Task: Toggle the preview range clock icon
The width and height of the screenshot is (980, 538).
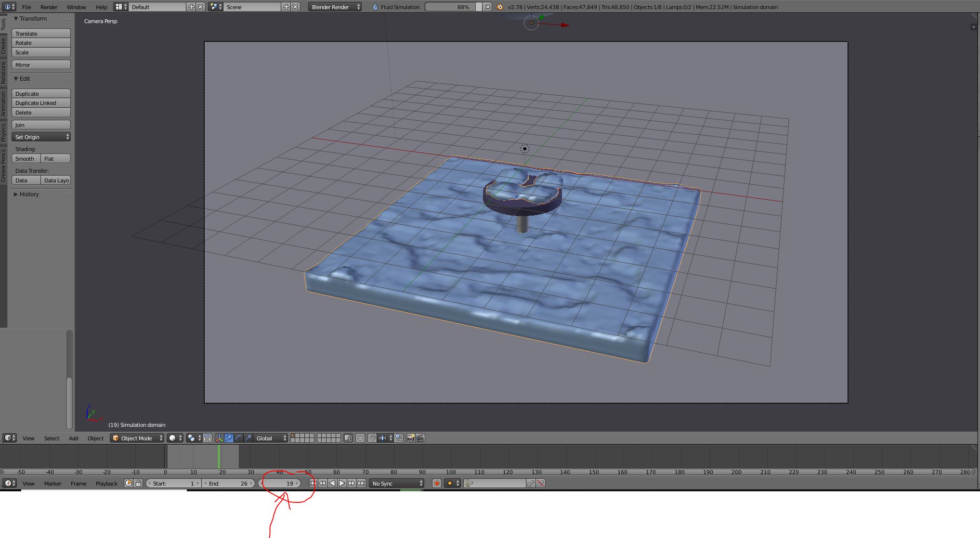Action: pos(129,483)
